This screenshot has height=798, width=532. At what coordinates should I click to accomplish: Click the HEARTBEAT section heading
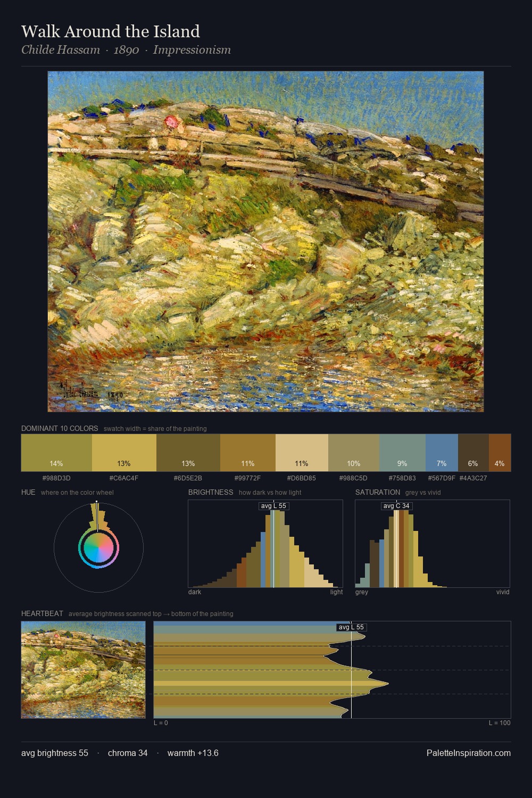point(42,613)
